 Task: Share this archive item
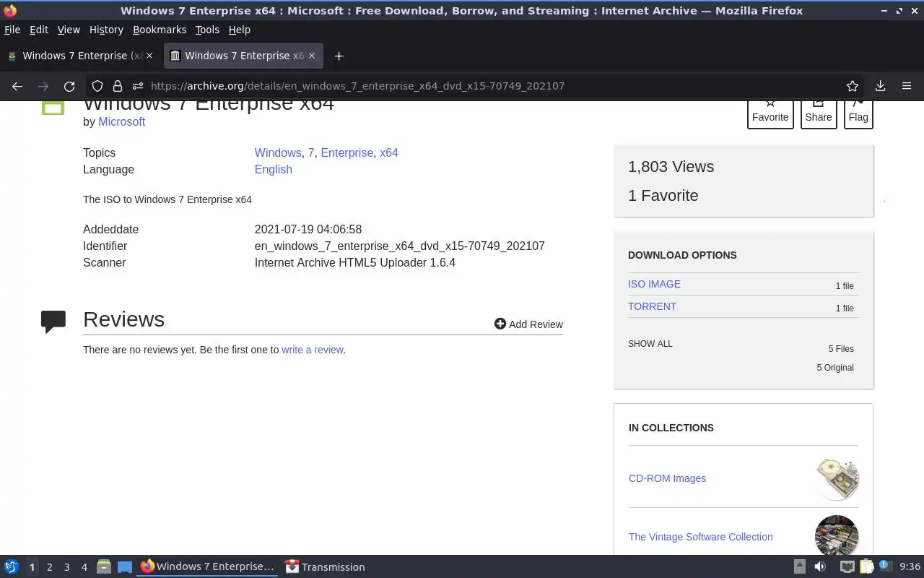click(819, 114)
